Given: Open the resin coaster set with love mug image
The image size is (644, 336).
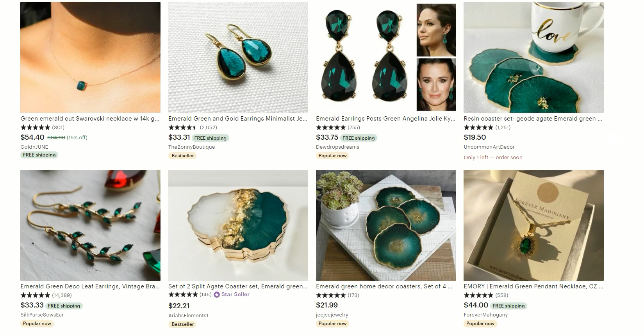Looking at the screenshot, I should [533, 57].
